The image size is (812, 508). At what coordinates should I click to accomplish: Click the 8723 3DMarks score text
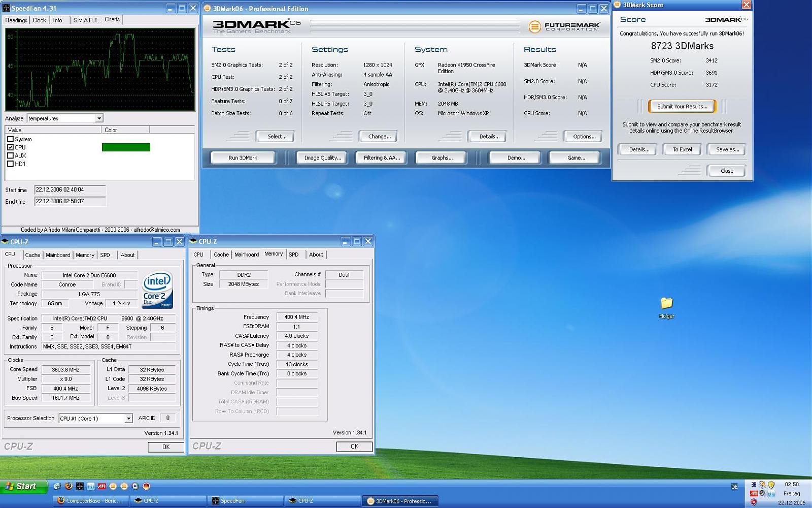click(682, 46)
